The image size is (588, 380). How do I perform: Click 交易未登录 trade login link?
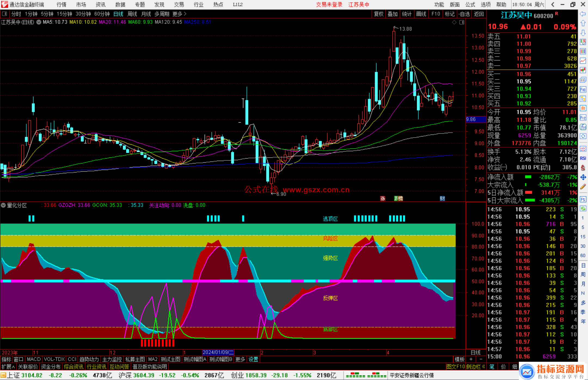329,4
